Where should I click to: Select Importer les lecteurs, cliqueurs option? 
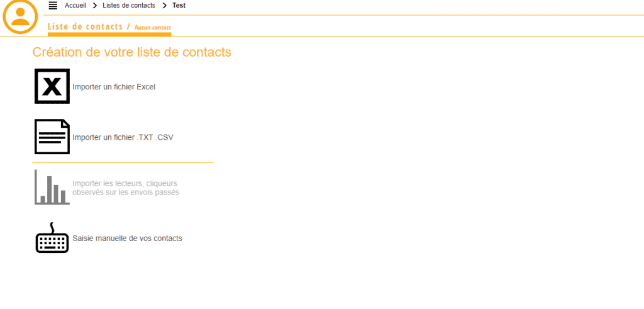click(126, 188)
